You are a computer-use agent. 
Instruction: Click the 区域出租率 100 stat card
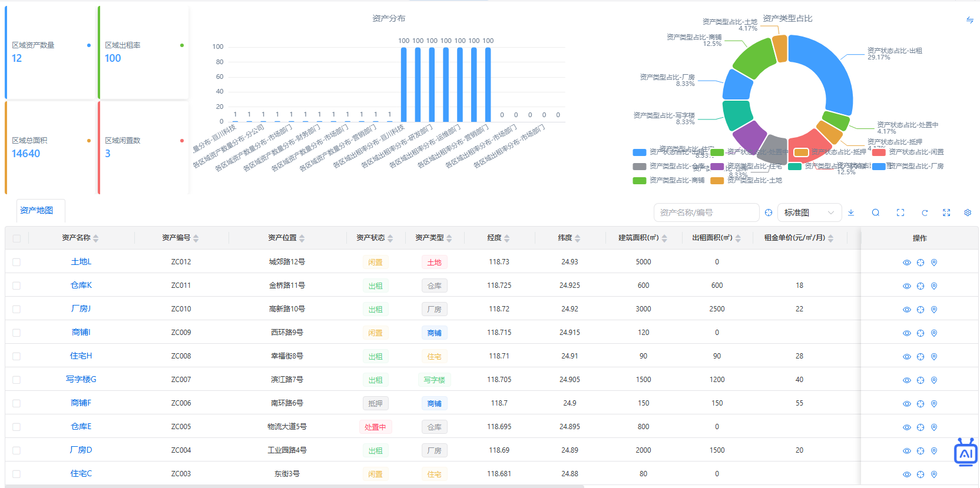coord(143,52)
